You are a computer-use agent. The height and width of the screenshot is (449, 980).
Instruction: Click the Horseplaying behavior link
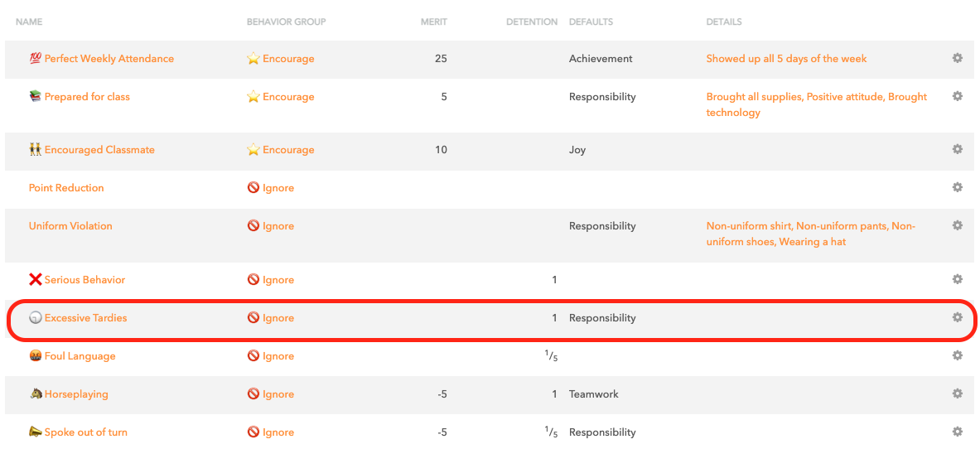point(76,394)
